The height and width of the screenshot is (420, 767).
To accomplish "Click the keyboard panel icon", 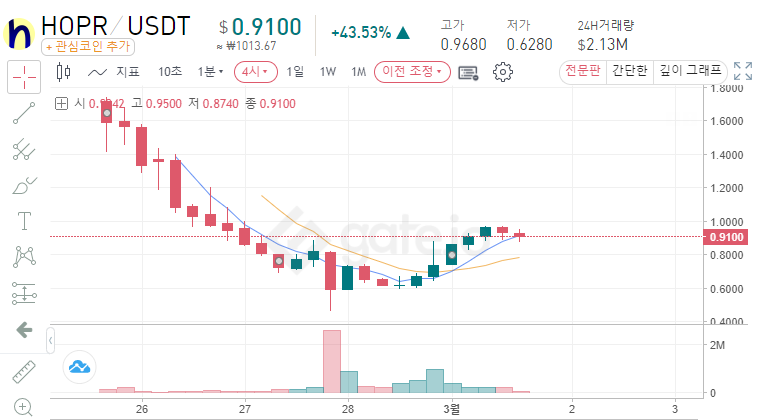I will 468,73.
